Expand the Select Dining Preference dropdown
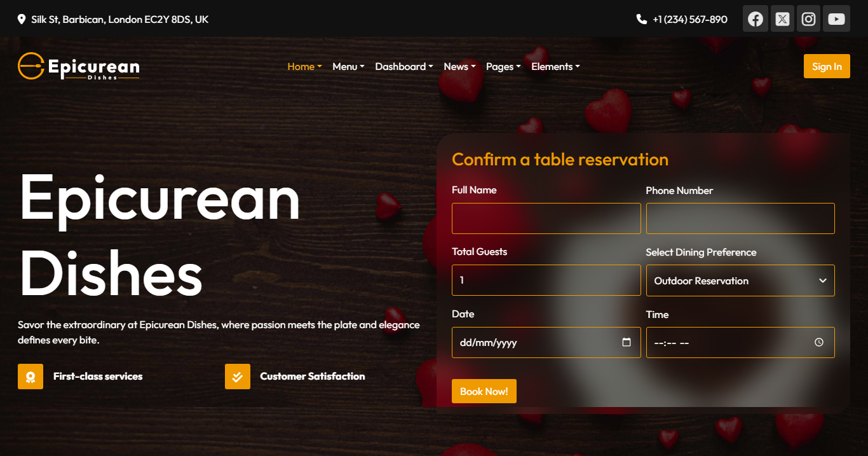Viewport: 868px width, 456px height. pos(740,280)
